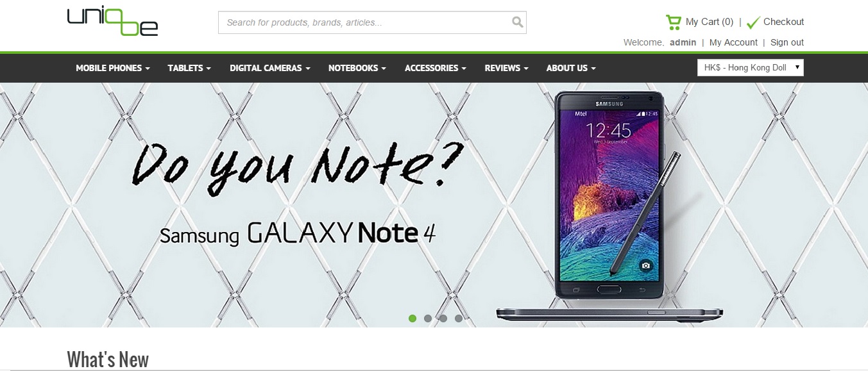The height and width of the screenshot is (371, 868).
Task: Expand the Digital Cameras menu
Action: (x=270, y=68)
